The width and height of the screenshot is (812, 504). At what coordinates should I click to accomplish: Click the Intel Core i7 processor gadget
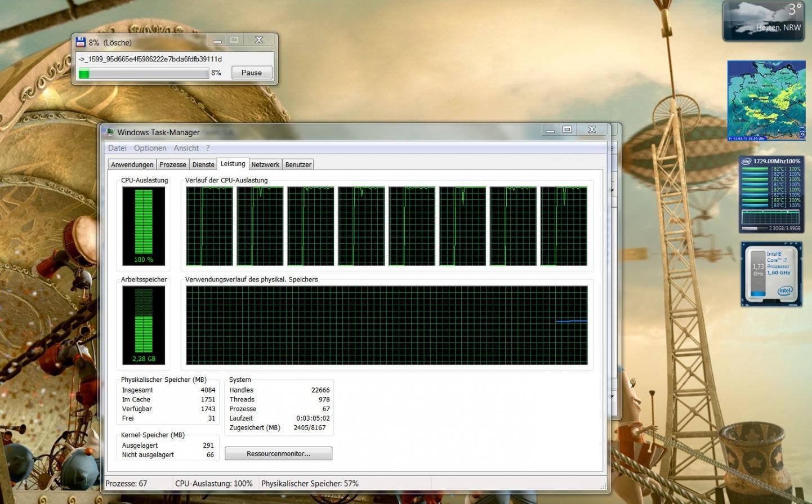click(771, 274)
